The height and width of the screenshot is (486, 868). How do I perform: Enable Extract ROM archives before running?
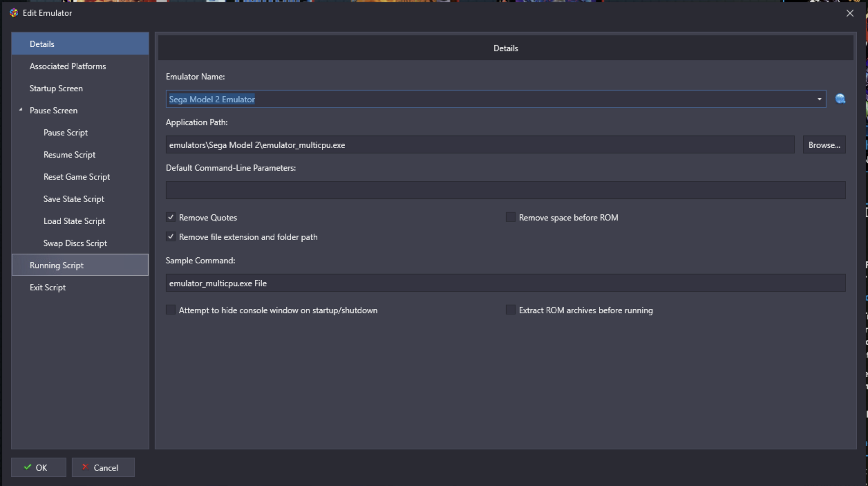click(x=510, y=310)
